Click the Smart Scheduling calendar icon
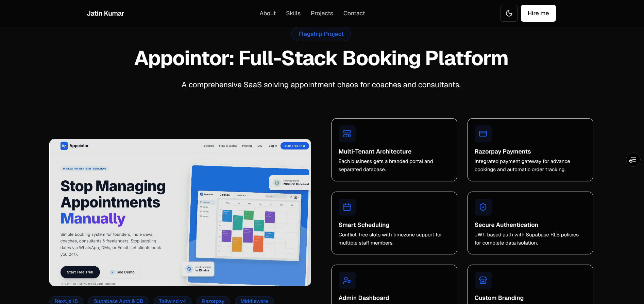 click(x=347, y=207)
